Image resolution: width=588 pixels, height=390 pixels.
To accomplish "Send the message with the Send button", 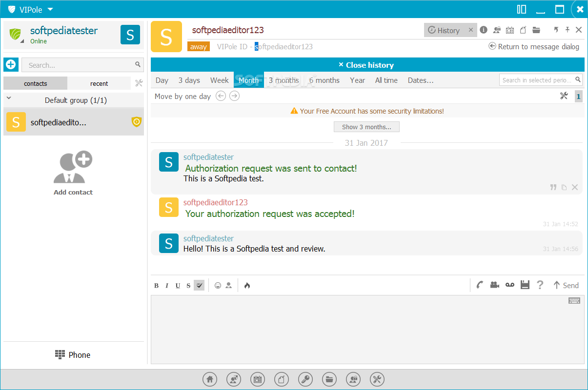I will (566, 285).
